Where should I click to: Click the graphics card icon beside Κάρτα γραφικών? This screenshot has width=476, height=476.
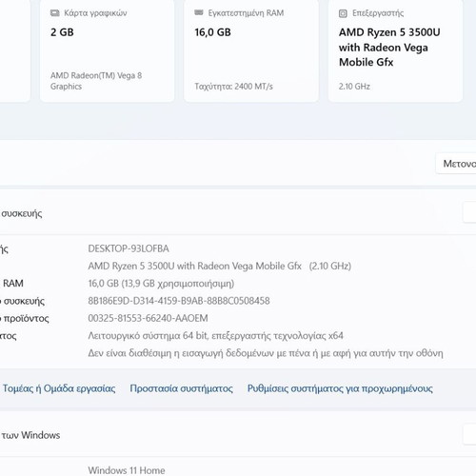coord(55,13)
